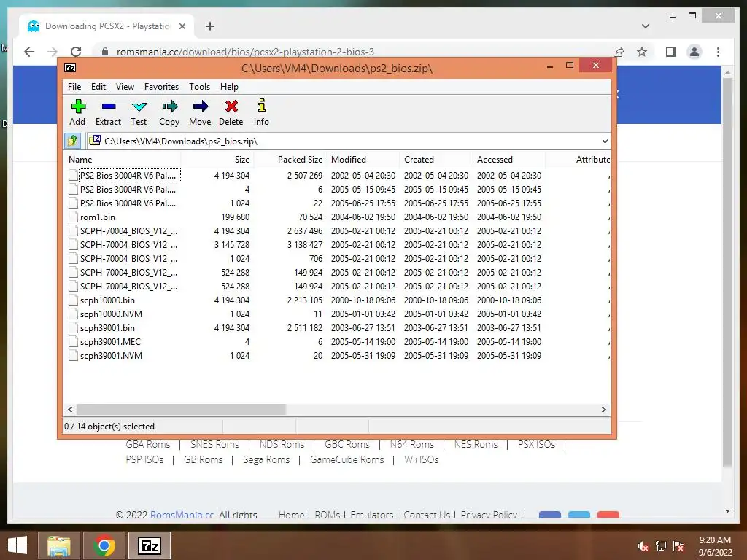Open the PSP ISOs link
This screenshot has height=560, width=747.
coord(144,459)
